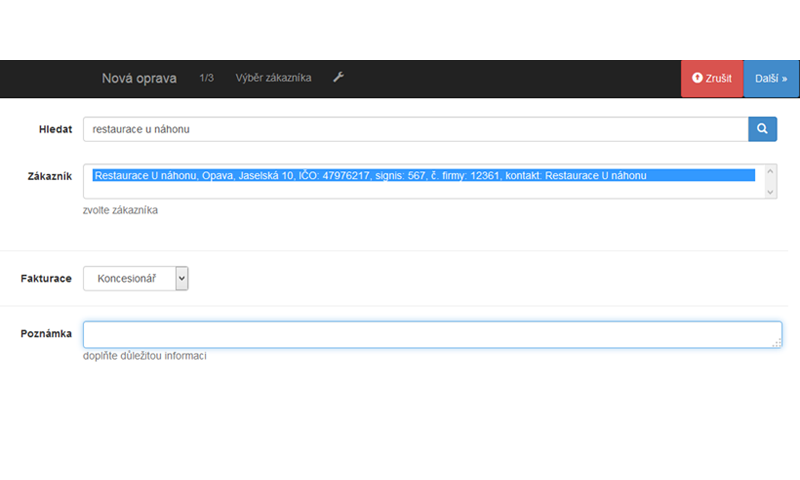The width and height of the screenshot is (800, 480).
Task: Click the customer list scroll up arrow
Action: [770, 172]
